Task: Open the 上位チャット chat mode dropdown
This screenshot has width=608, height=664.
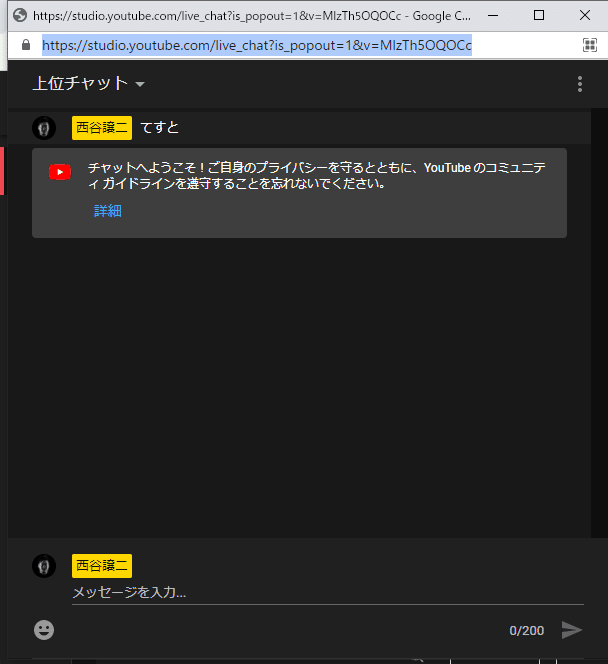Action: tap(89, 83)
